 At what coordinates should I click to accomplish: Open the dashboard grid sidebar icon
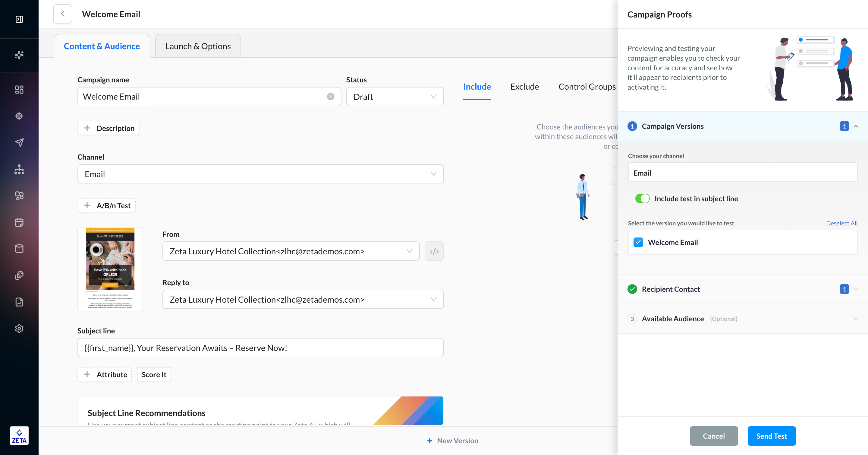[x=19, y=89]
